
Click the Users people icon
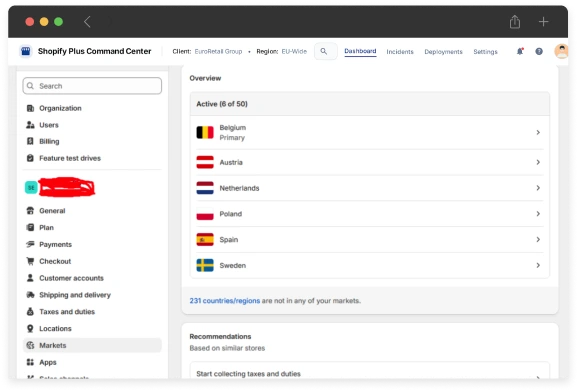(30, 125)
